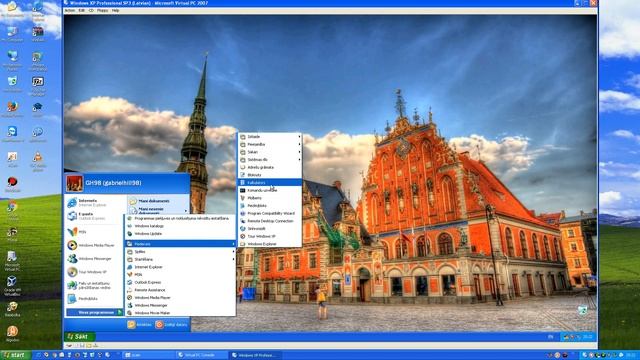Select My Documents host desktop icon
Image resolution: width=640 pixels, height=360 pixels.
tap(12, 10)
